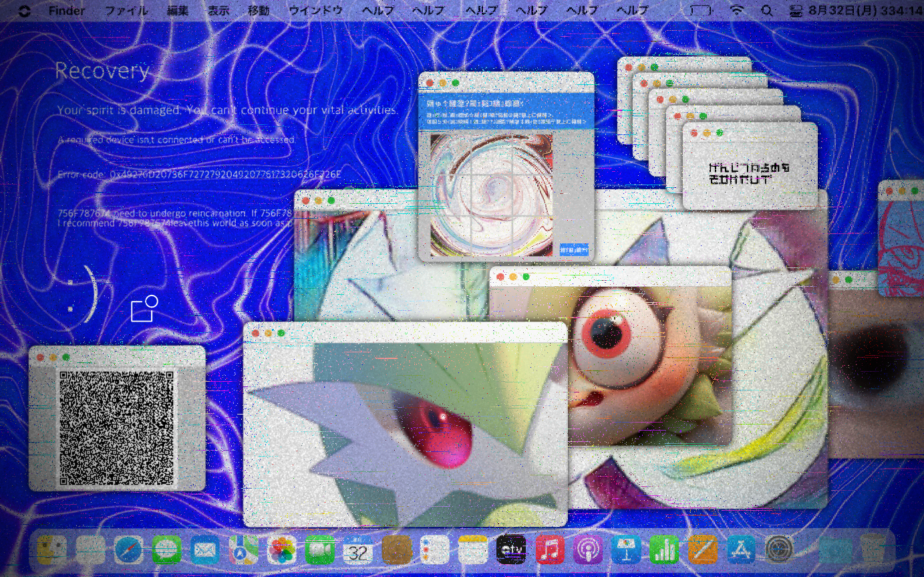Open the brown Contacts icon in the dock
924x577 pixels.
click(x=396, y=550)
